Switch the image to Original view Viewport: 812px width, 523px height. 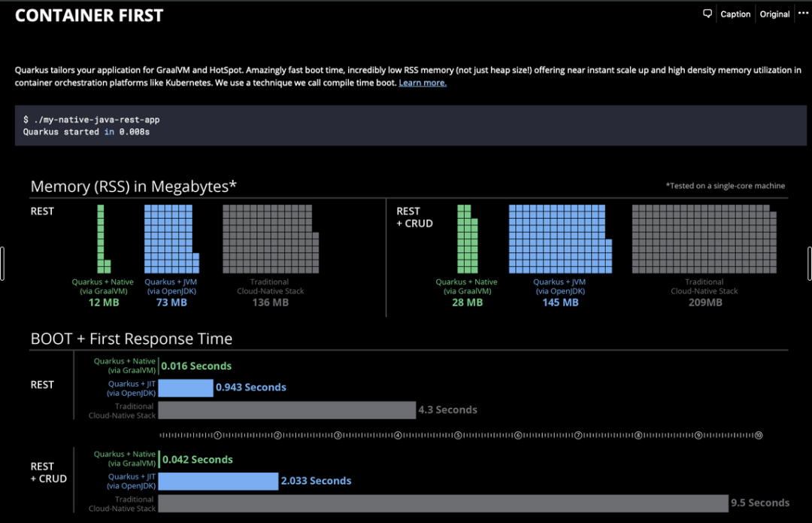coord(774,14)
